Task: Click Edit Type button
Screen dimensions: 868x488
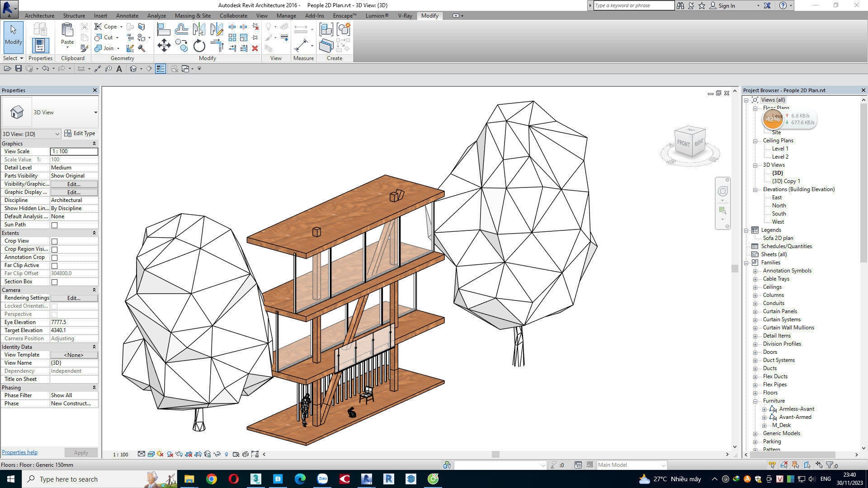Action: click(x=80, y=133)
